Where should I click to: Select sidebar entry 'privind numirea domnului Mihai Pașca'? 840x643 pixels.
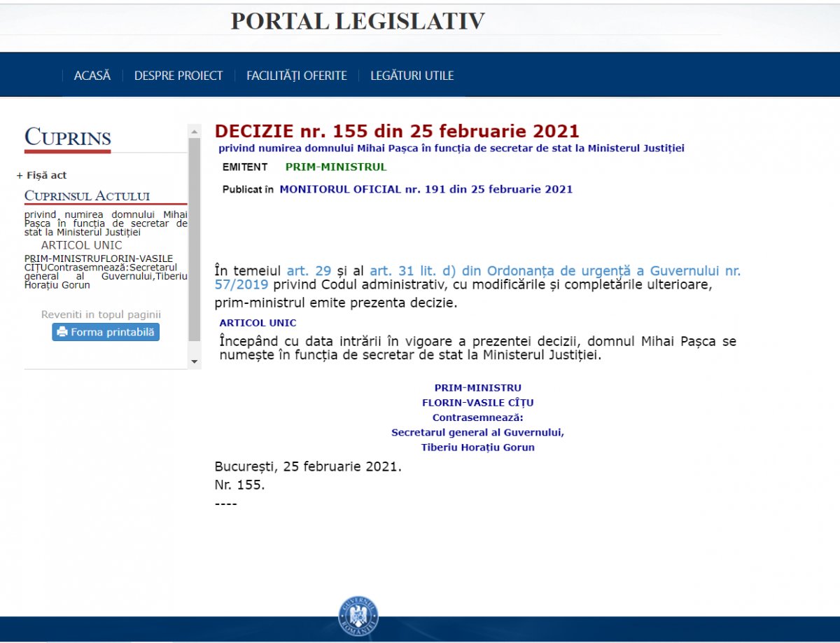point(106,223)
